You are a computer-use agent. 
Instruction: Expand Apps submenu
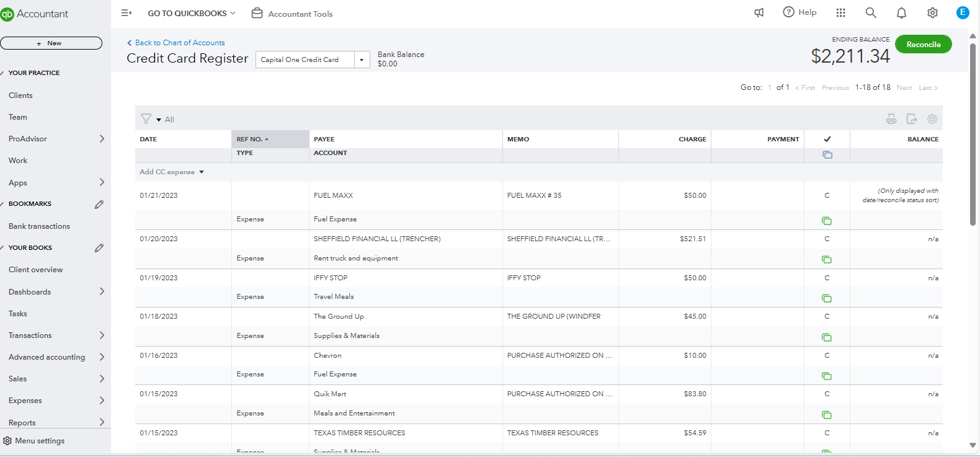[102, 182]
